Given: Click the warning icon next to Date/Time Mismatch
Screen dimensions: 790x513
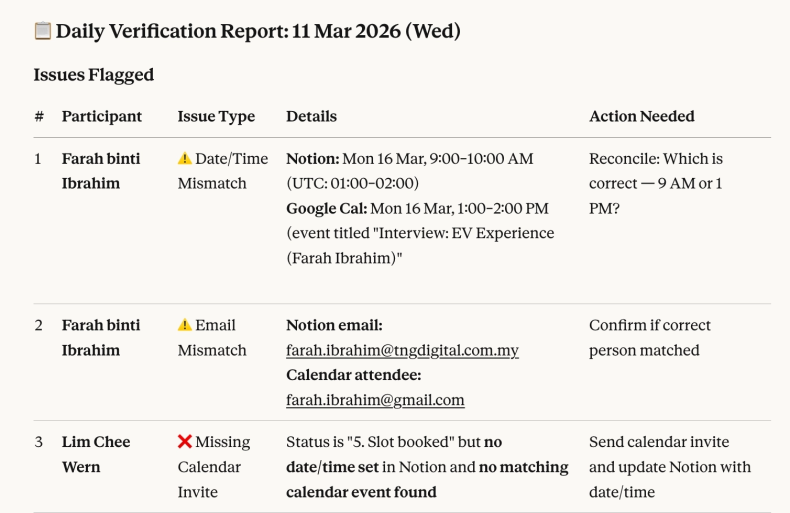Looking at the screenshot, I should [184, 158].
